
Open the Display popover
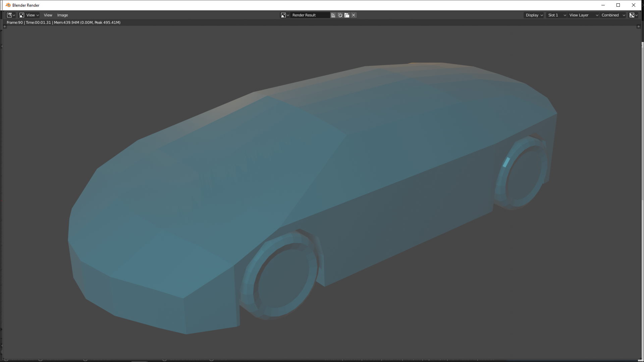tap(534, 15)
